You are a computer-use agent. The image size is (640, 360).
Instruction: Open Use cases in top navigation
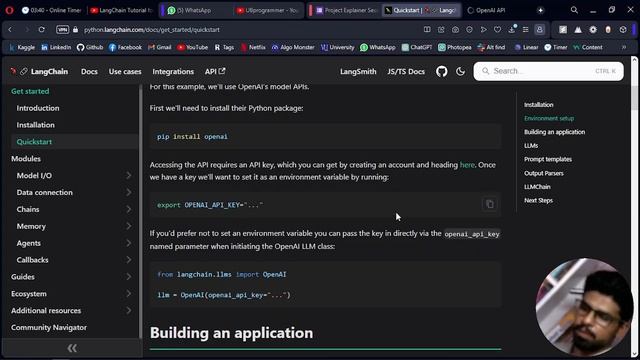coord(125,71)
